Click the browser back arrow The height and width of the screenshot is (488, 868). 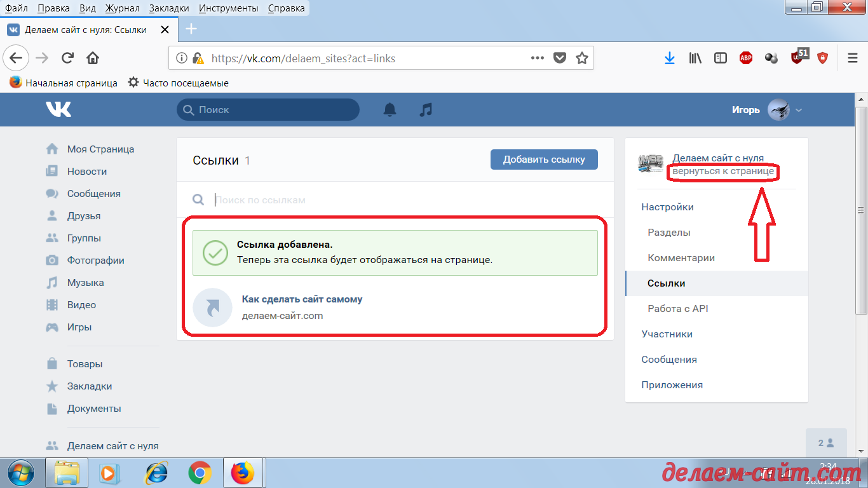point(16,58)
